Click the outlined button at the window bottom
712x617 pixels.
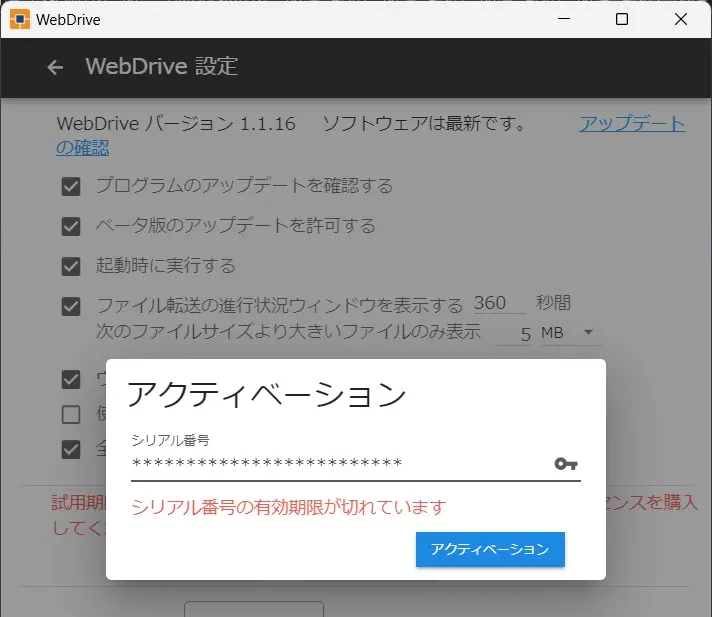tap(254, 609)
